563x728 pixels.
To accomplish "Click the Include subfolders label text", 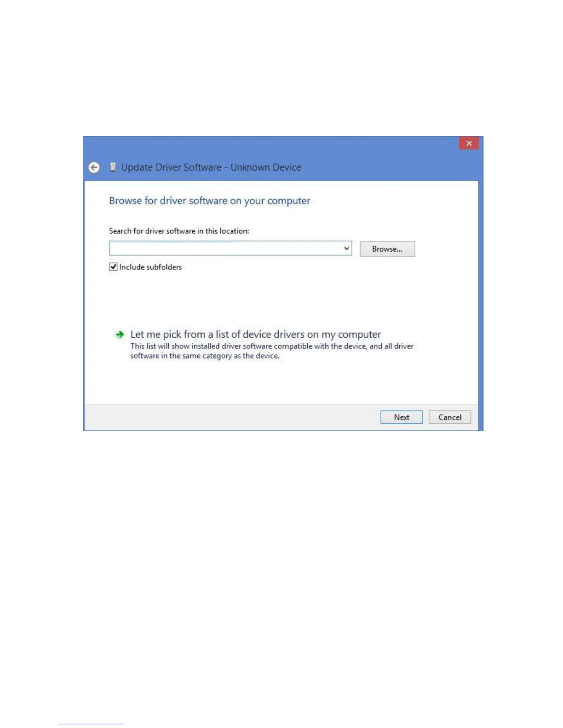I will point(150,267).
